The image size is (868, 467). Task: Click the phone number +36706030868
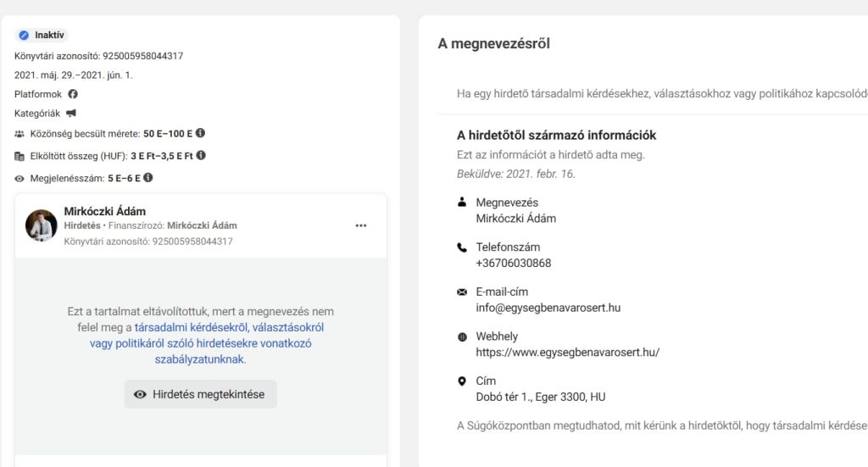(513, 263)
